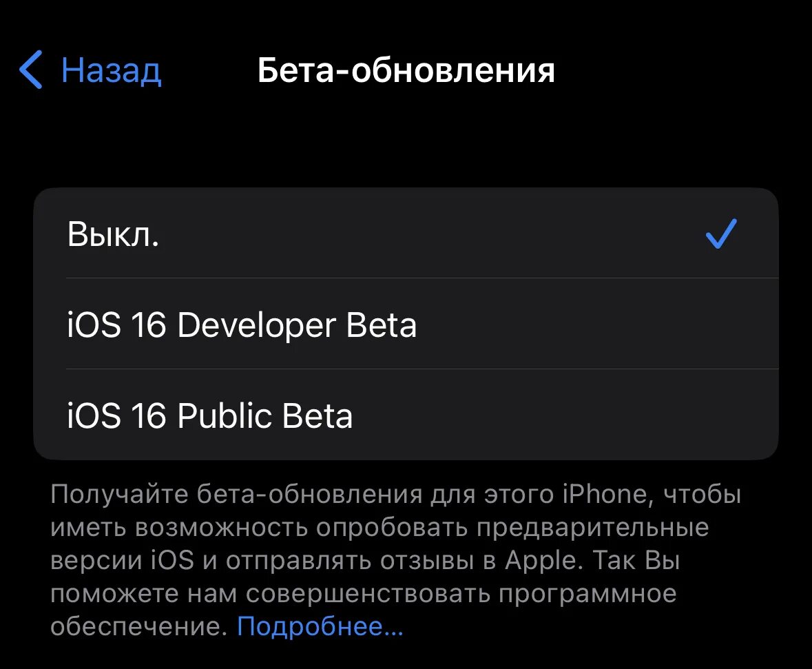The image size is (812, 669).
Task: Open the Подробнее… link
Action: [320, 626]
